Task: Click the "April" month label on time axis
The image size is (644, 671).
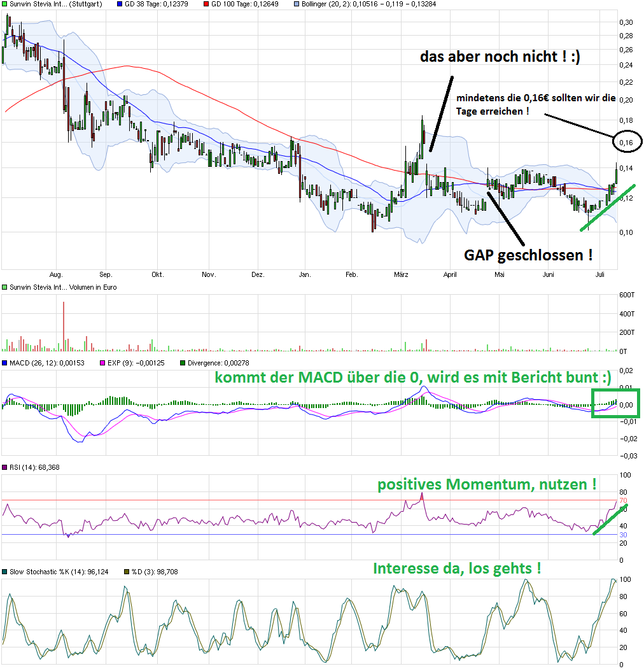Action: (450, 275)
